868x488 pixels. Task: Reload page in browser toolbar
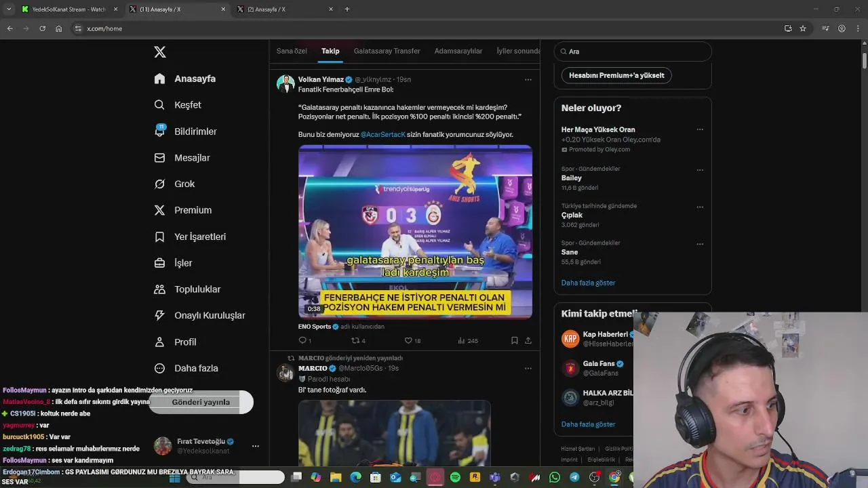[x=42, y=28]
